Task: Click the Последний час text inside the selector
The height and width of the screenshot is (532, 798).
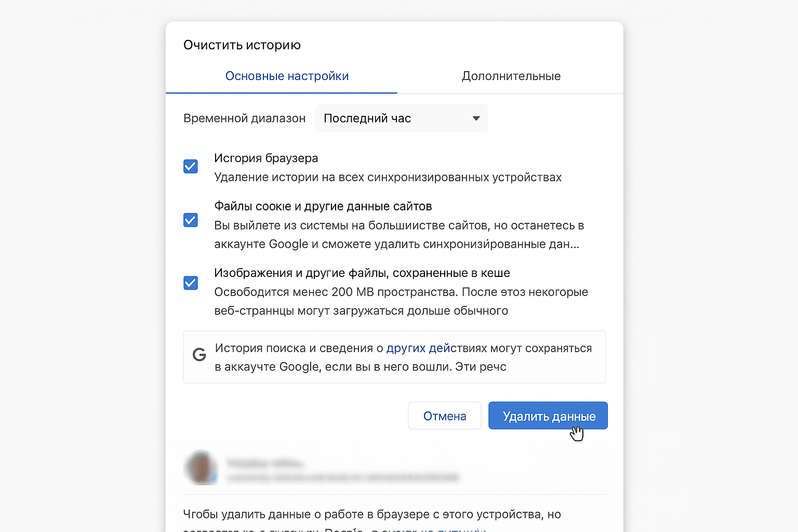Action: [367, 118]
